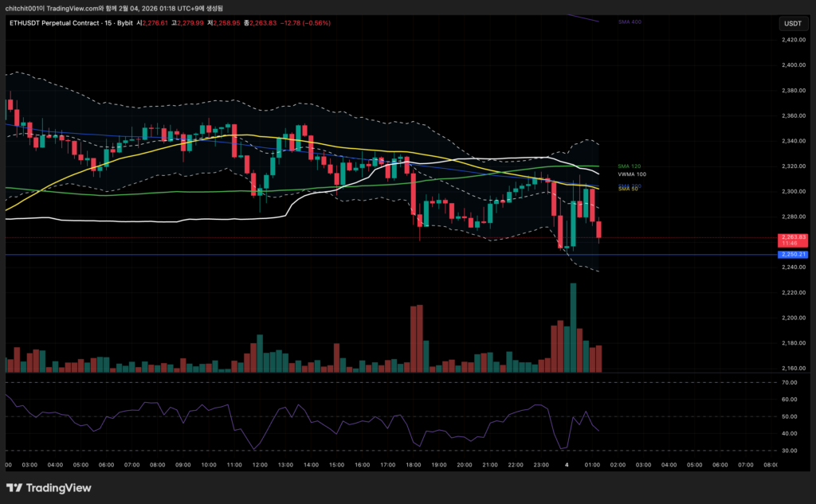
Task: Click the 12:00 time axis label
Action: point(259,464)
